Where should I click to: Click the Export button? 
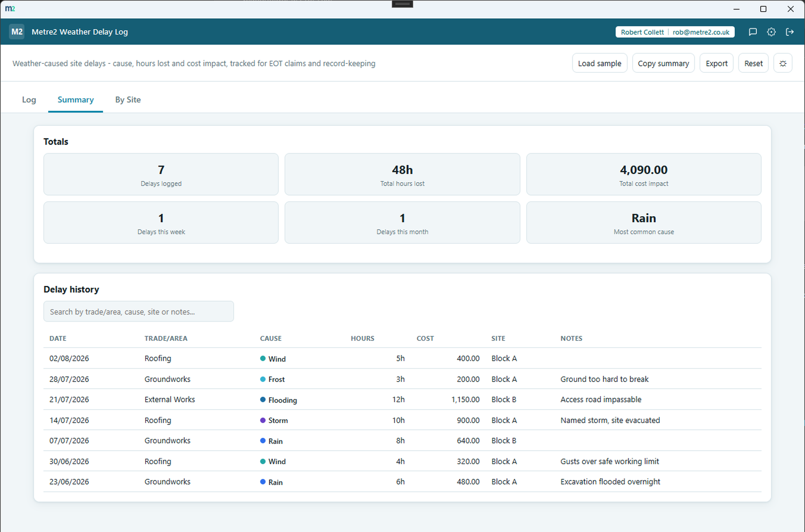click(x=717, y=63)
